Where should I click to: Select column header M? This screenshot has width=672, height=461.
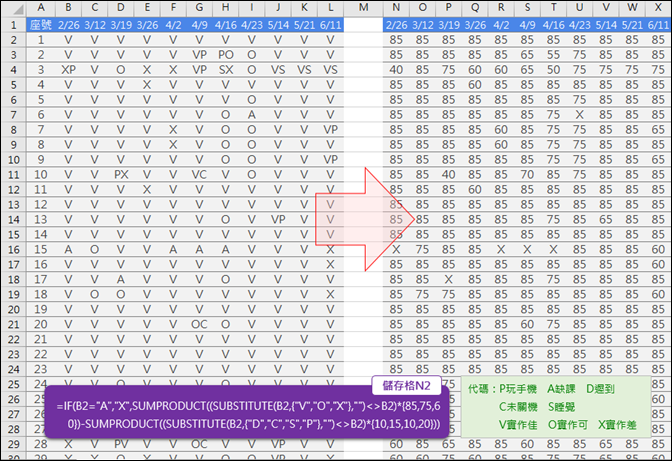pos(363,8)
